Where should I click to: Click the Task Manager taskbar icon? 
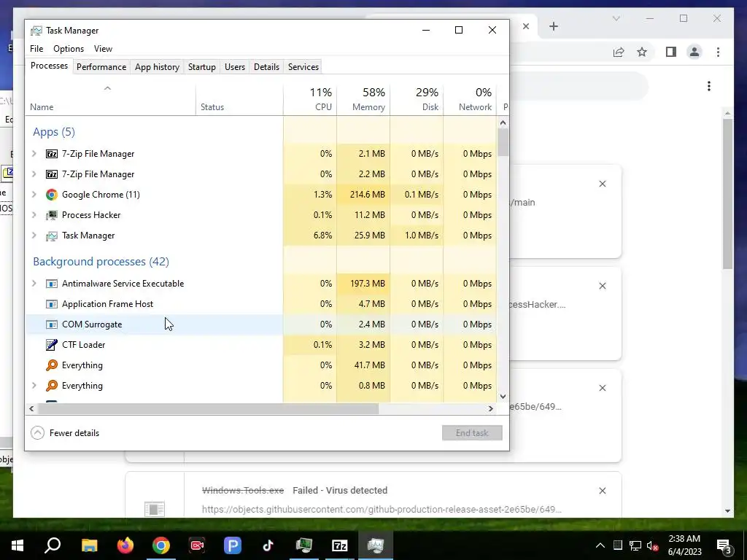[x=376, y=545]
